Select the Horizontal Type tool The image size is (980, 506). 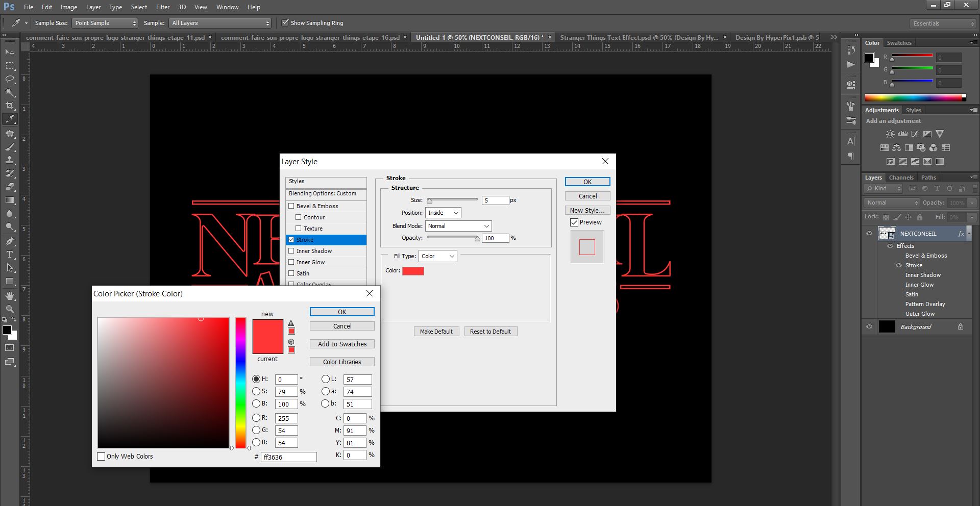pos(10,254)
